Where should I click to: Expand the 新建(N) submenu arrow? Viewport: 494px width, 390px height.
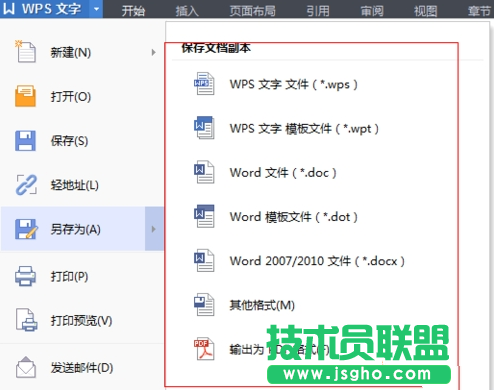coord(153,52)
